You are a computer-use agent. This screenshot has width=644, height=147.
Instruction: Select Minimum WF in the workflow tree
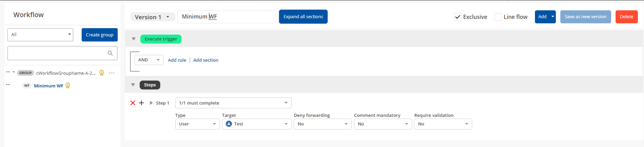tap(48, 86)
